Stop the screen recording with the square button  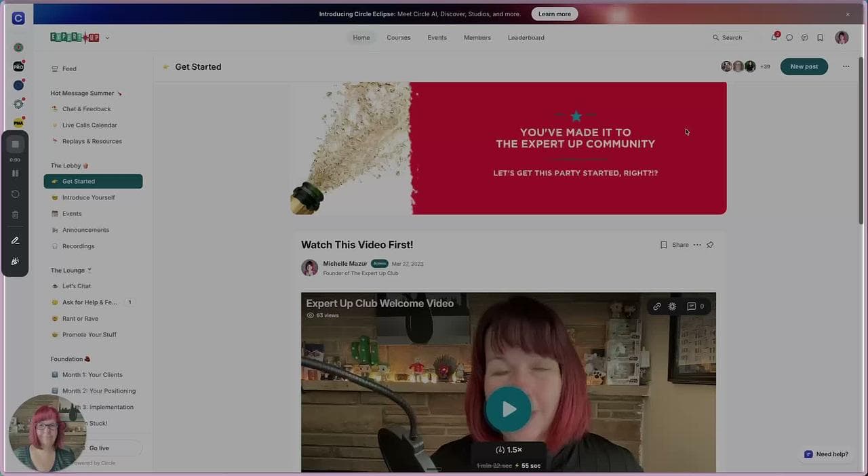15,144
